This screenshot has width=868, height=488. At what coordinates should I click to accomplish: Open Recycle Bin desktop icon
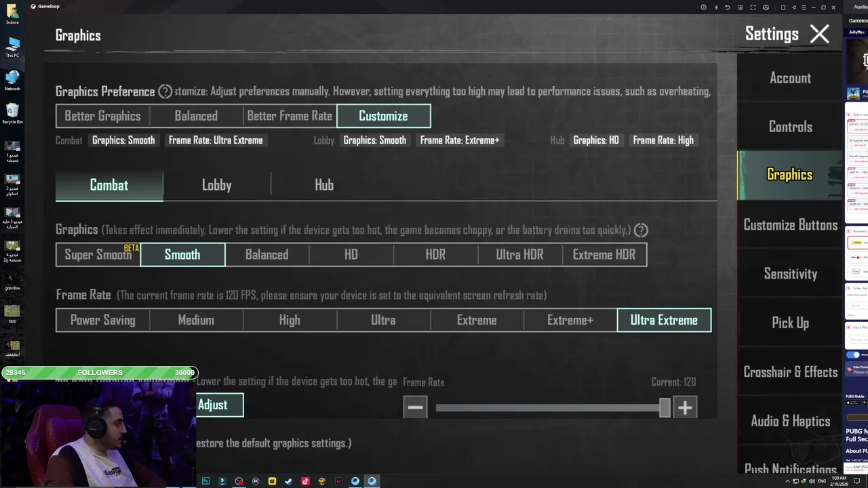(x=12, y=113)
